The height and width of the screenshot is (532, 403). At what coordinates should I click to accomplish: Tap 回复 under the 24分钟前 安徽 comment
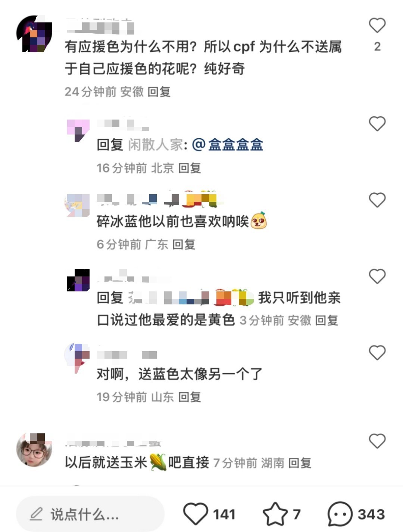click(159, 92)
